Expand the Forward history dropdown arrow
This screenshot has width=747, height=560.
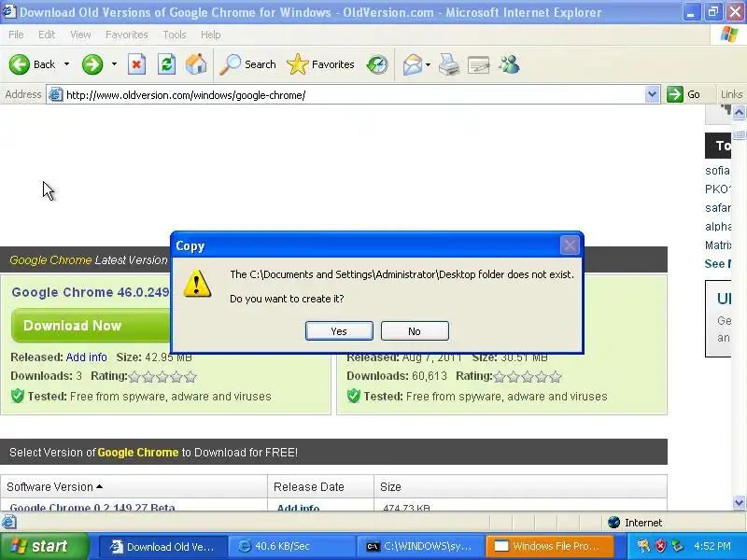click(114, 64)
